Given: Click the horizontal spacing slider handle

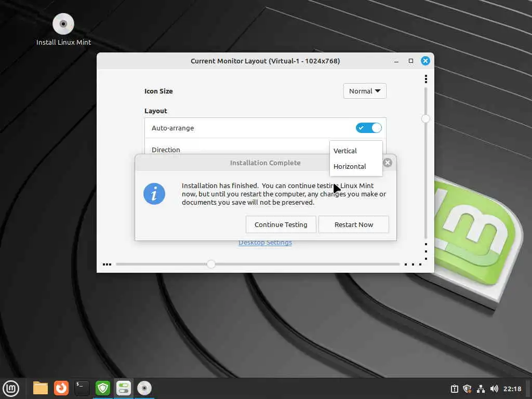Looking at the screenshot, I should coord(211,264).
